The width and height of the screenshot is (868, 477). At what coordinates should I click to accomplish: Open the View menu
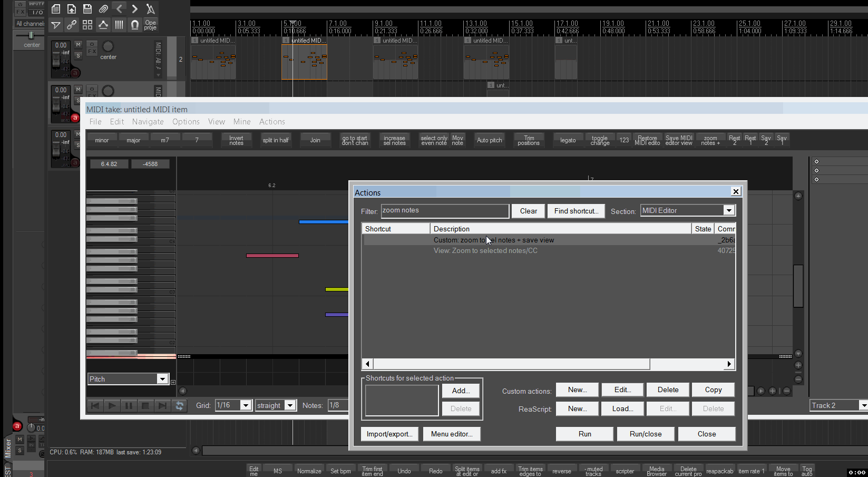pyautogui.click(x=217, y=122)
